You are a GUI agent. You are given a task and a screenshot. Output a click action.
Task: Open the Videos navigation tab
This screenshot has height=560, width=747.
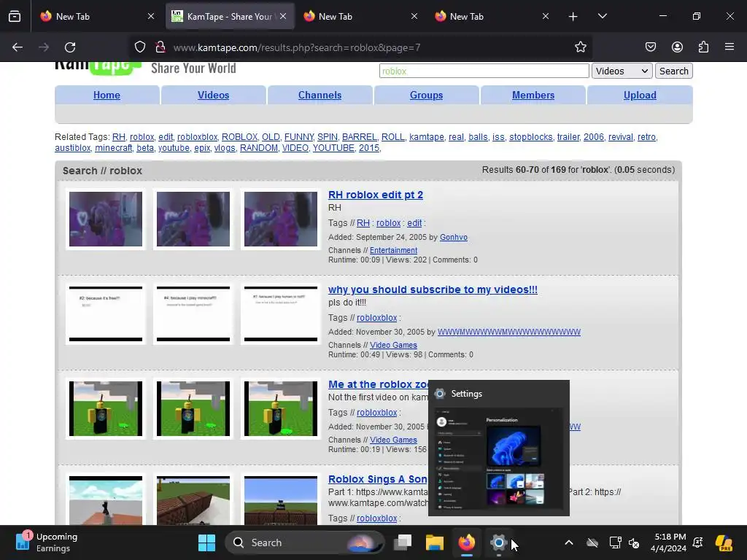(x=214, y=96)
